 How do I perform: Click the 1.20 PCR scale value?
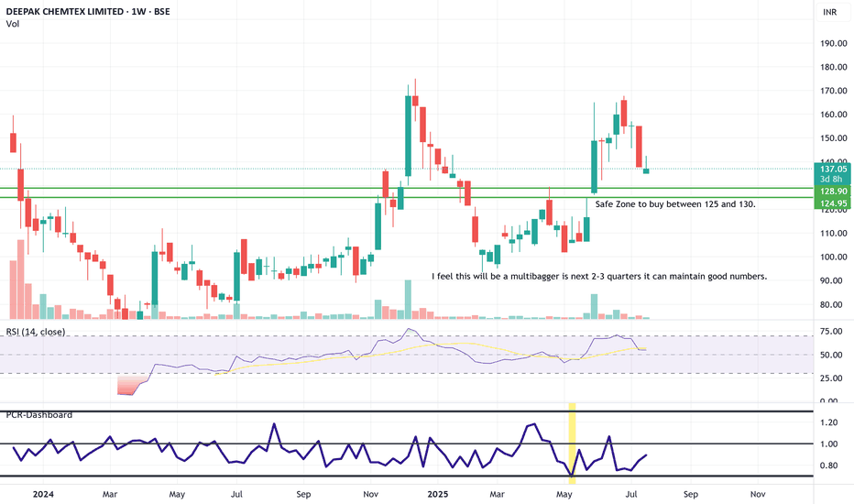point(829,422)
